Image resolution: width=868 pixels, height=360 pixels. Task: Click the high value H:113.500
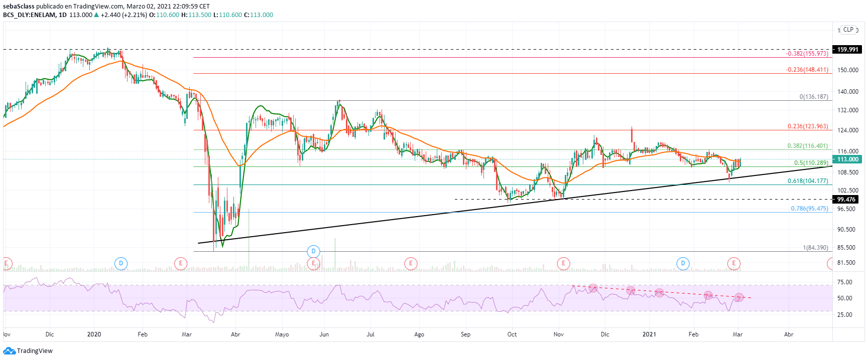coord(196,15)
